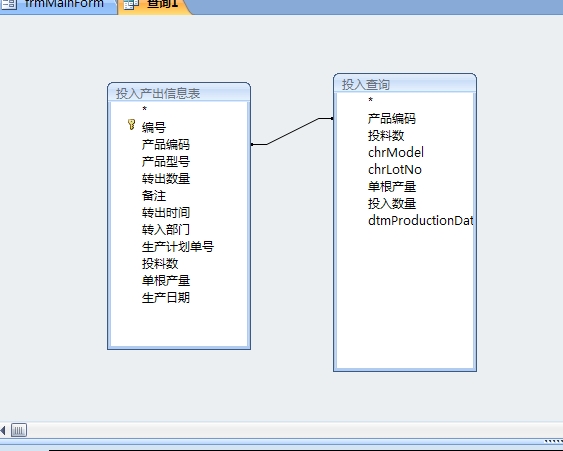The height and width of the screenshot is (451, 563).
Task: Click the form icon on frmMainForm tab
Action: pyautogui.click(x=9, y=4)
